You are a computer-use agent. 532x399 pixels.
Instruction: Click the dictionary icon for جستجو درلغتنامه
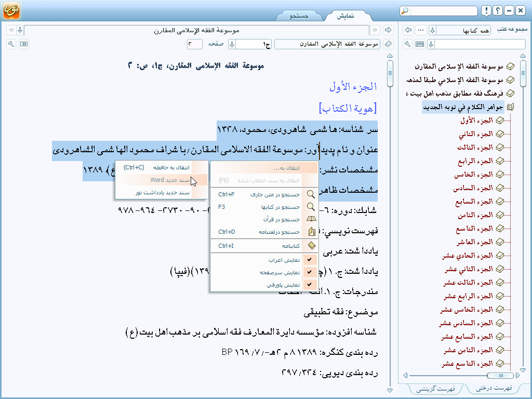point(312,232)
